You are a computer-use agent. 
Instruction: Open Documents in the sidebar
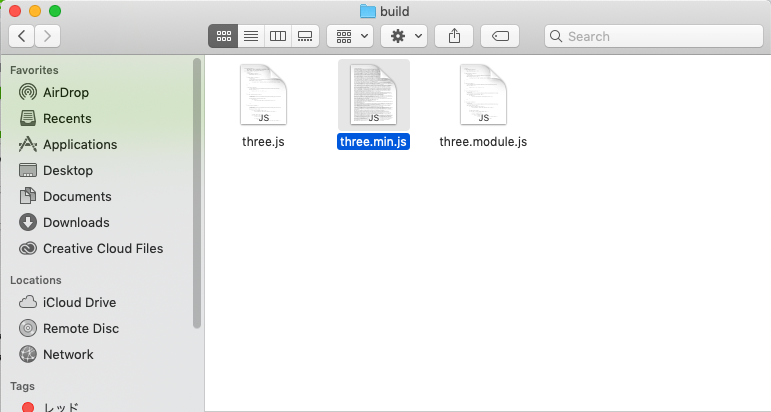click(65, 196)
